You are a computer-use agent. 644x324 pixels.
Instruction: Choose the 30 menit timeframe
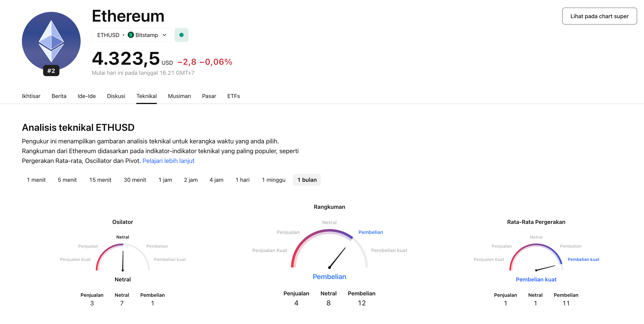[x=135, y=180]
